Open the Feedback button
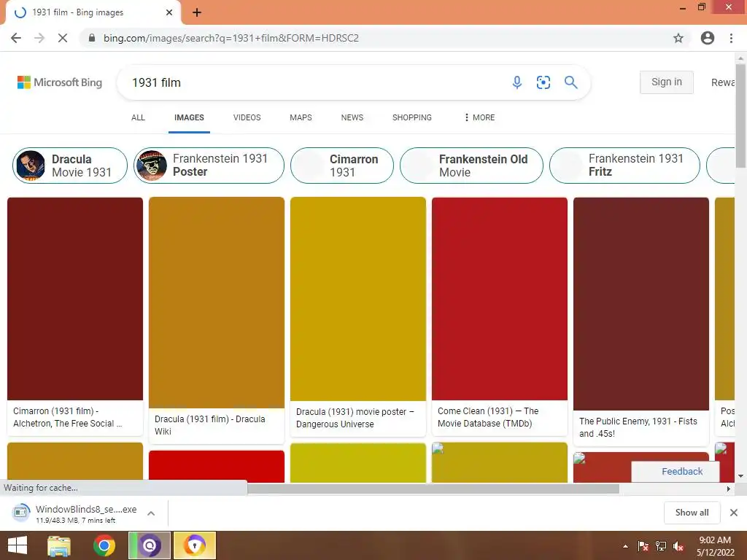747x560 pixels. tap(675, 472)
